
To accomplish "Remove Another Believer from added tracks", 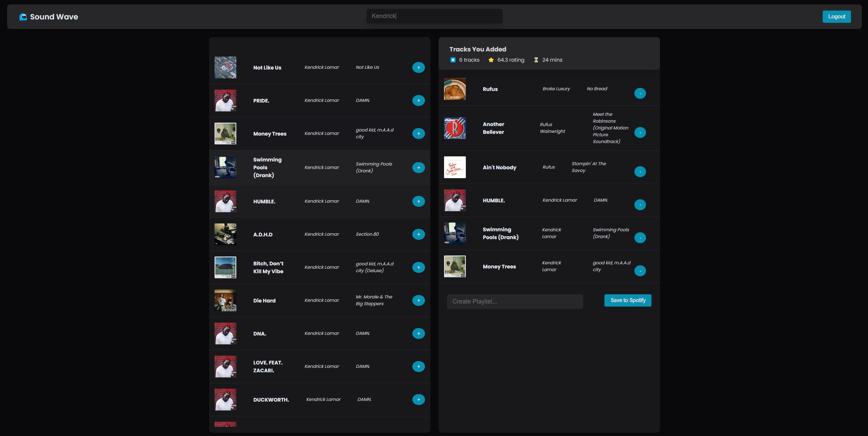I will (640, 133).
